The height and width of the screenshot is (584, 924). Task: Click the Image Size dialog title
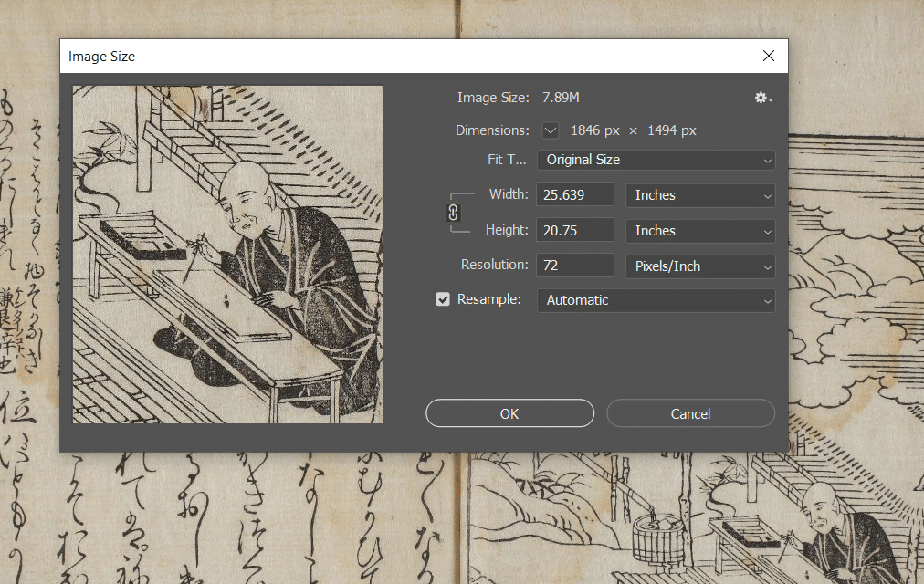[x=101, y=57]
